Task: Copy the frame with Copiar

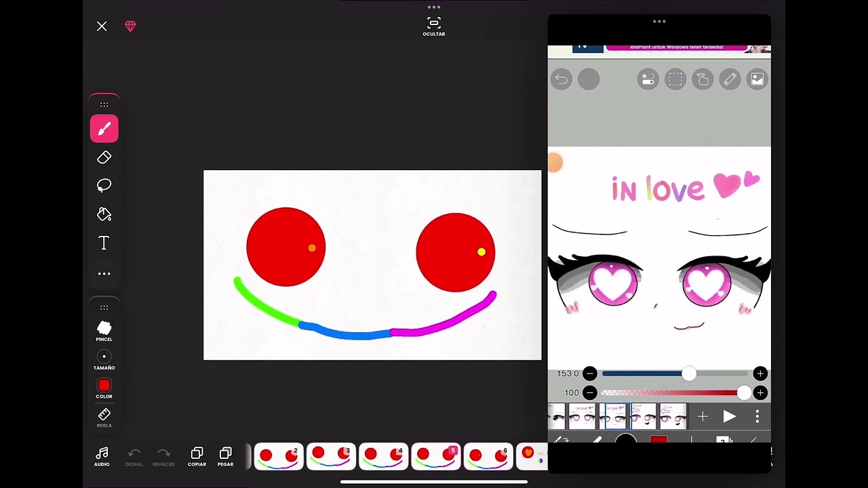Action: coord(197,457)
